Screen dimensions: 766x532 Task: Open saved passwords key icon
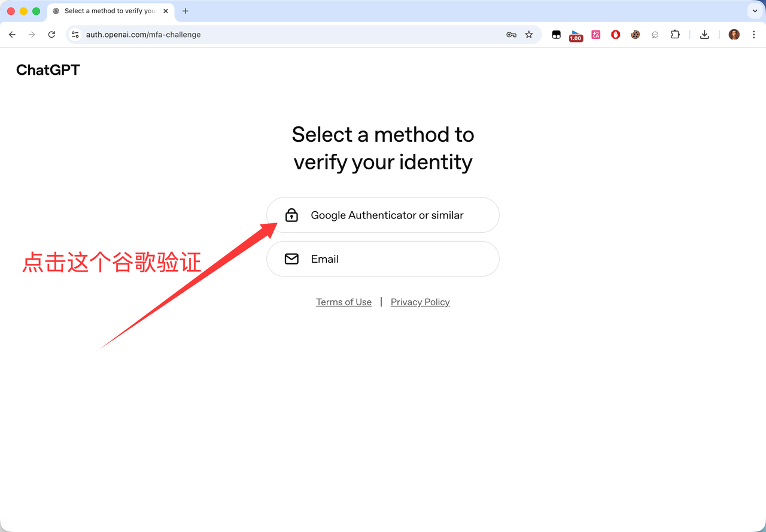coord(511,35)
